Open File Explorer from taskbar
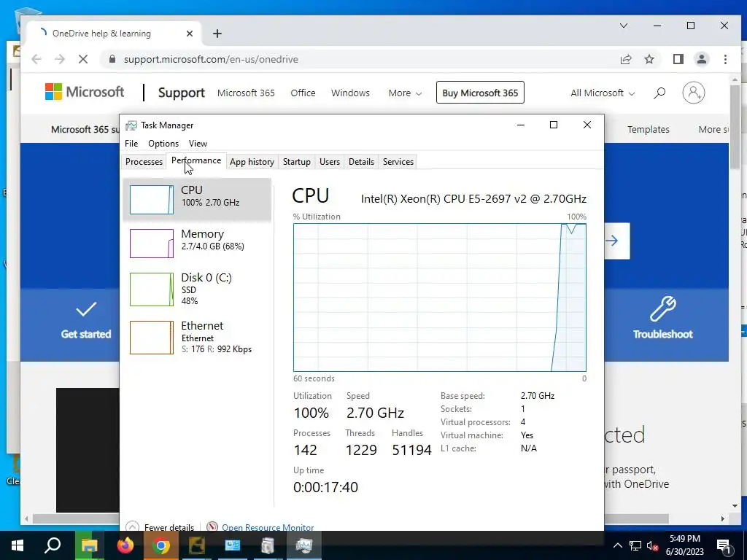The width and height of the screenshot is (747, 560). [x=89, y=545]
